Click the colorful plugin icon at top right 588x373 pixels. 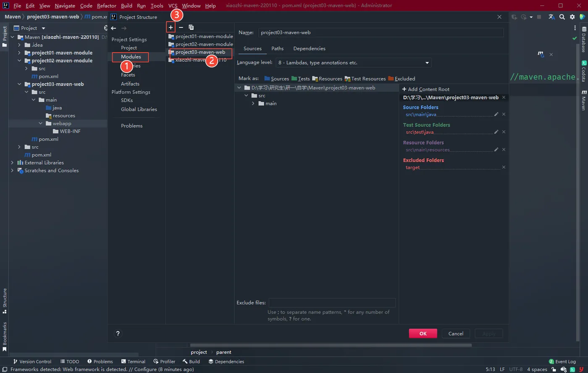click(582, 17)
